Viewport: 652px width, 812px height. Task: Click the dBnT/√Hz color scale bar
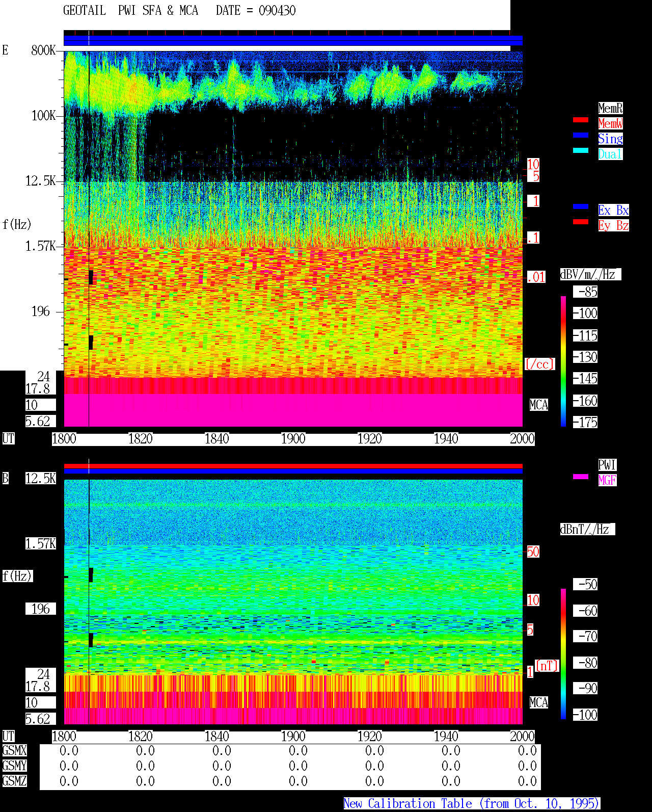[563, 654]
